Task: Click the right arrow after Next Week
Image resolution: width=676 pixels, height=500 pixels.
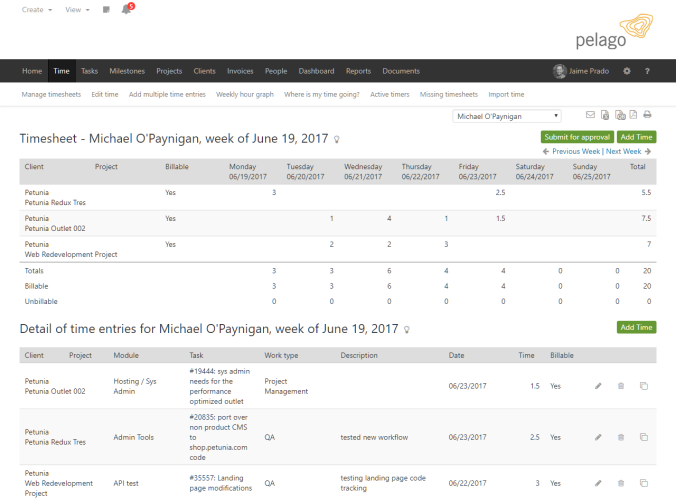Action: (648, 151)
